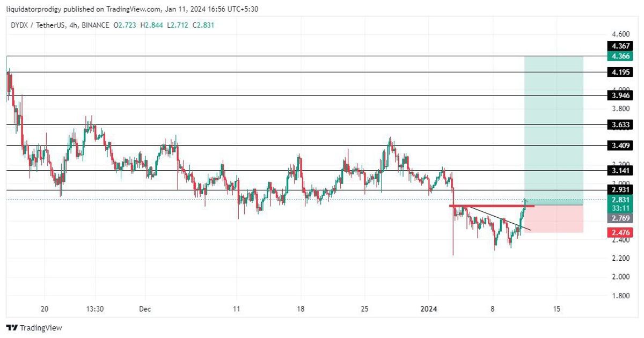The width and height of the screenshot is (644, 338).
Task: Select the red 2.476 stop loss label
Action: [620, 232]
